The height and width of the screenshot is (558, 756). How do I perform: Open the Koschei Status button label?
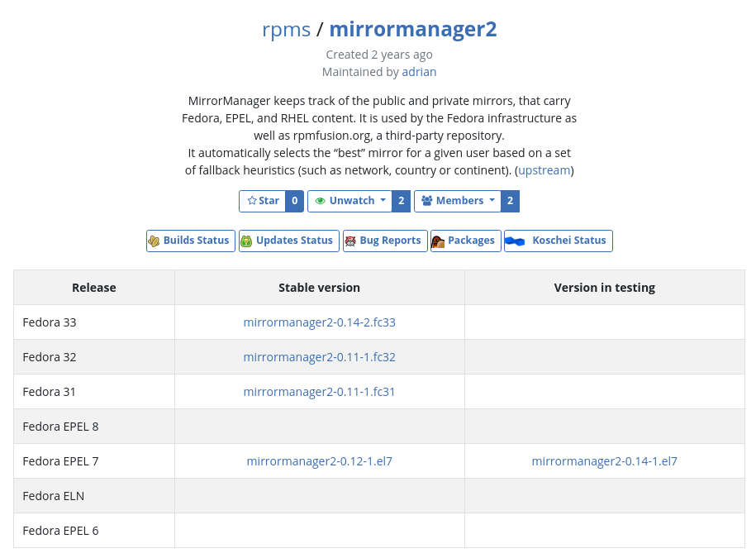(x=569, y=241)
